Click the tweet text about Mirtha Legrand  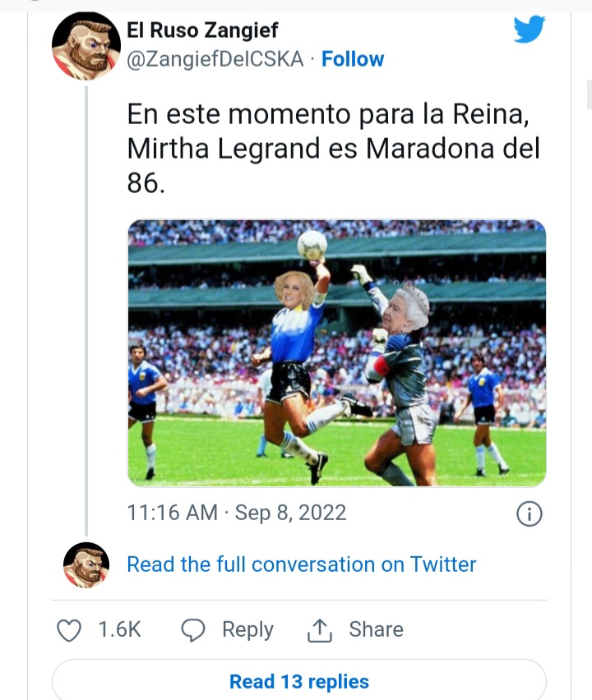[333, 149]
